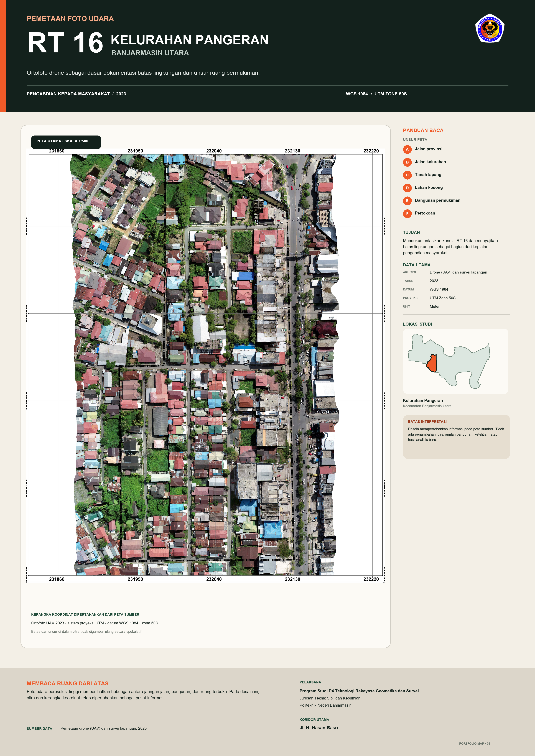535x756 pixels.
Task: Click the TUJUAN section heading
Action: [411, 233]
